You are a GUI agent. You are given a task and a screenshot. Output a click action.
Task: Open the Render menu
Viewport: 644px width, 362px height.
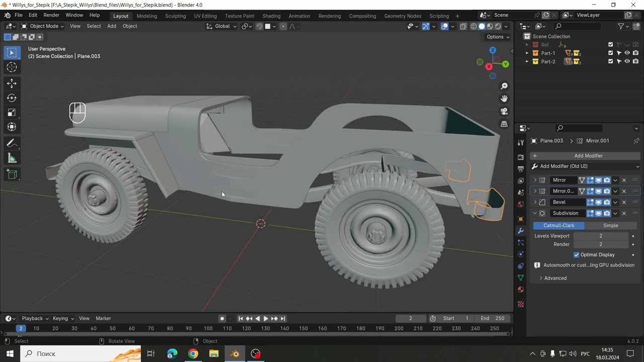pos(51,15)
